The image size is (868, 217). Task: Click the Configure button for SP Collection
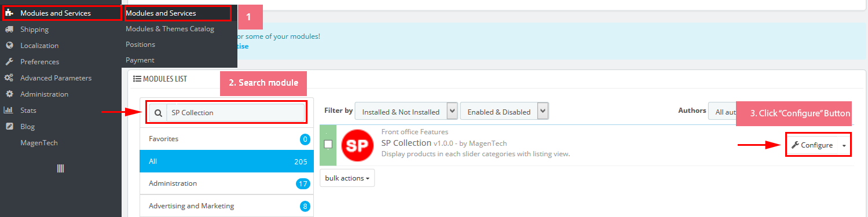[x=812, y=145]
